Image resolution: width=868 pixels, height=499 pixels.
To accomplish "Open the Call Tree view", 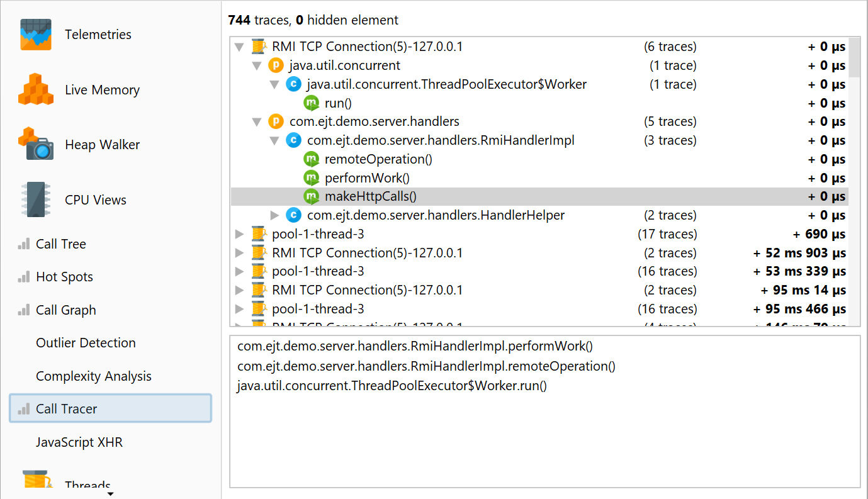I will 61,244.
